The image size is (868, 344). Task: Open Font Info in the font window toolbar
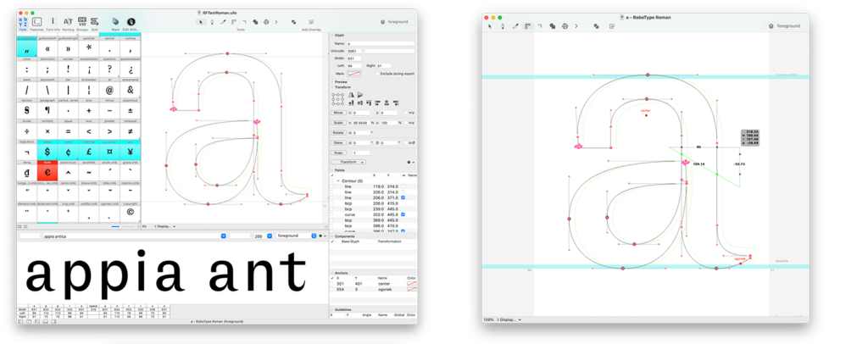(x=53, y=23)
